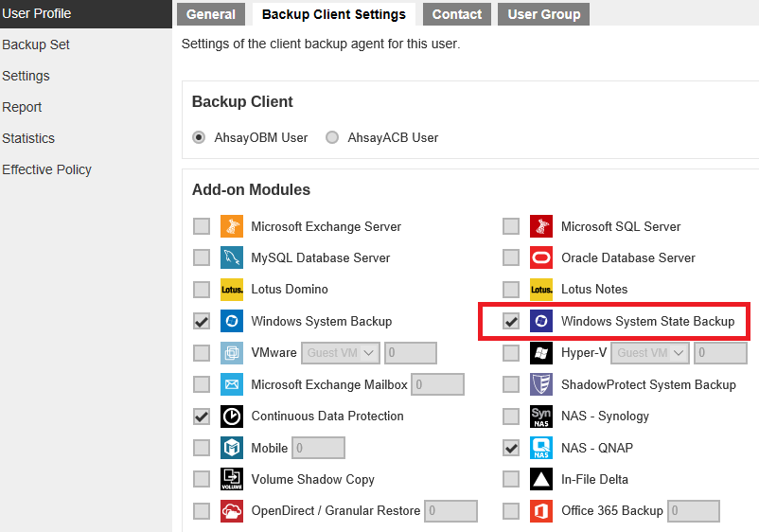Viewport: 759px width, 532px height.
Task: Click the Microsoft Exchange Mailbox envelope icon
Action: [x=231, y=384]
